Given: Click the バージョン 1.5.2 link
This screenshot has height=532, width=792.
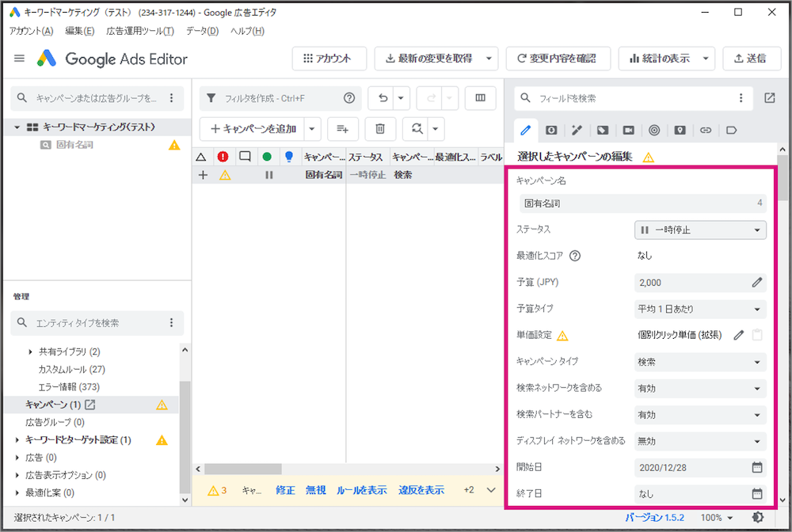Looking at the screenshot, I should click(x=655, y=518).
